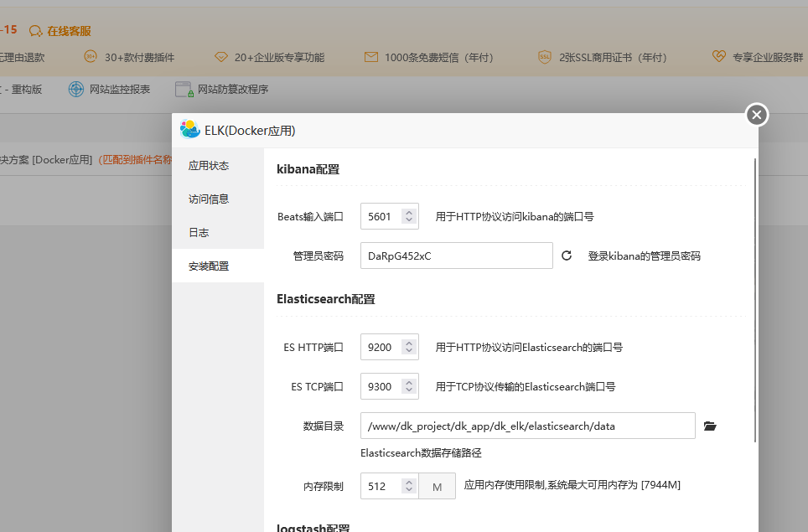Viewport: 808px width, 532px height.
Task: Decrease the Beats输入端口 value
Action: tap(409, 220)
